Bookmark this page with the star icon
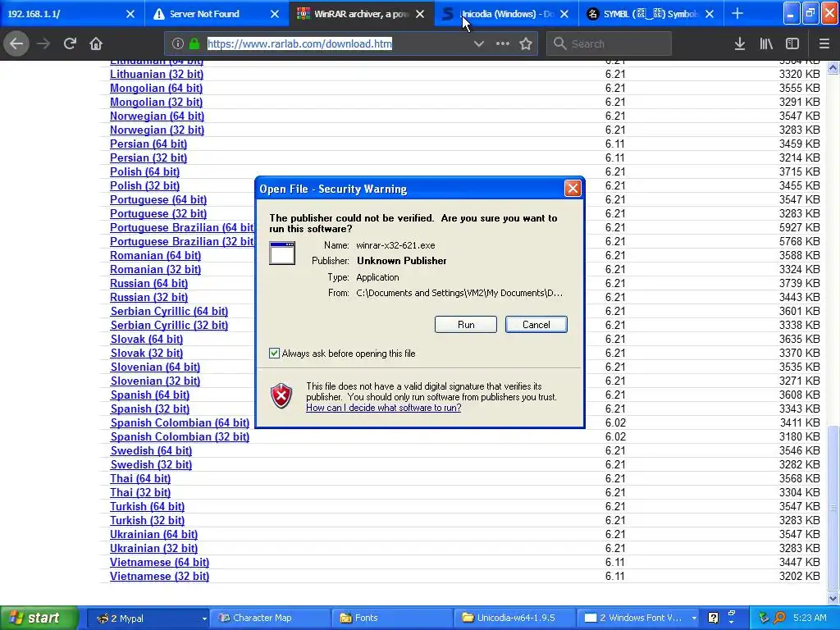This screenshot has height=630, width=840. [x=526, y=43]
